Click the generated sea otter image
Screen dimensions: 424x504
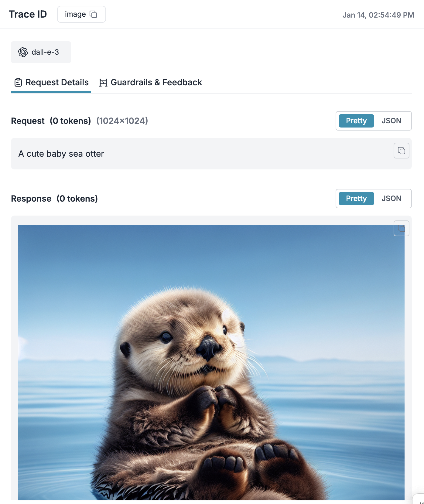[x=211, y=363]
